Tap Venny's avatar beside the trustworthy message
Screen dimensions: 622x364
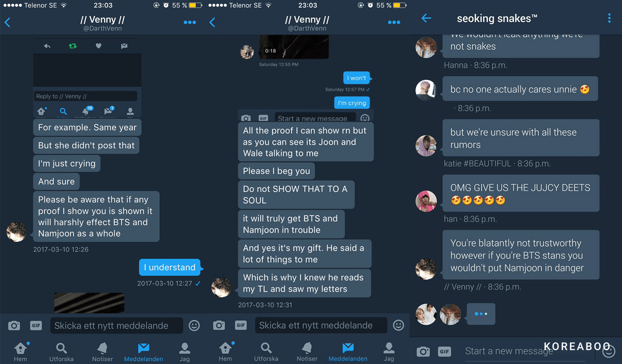[x=426, y=269]
